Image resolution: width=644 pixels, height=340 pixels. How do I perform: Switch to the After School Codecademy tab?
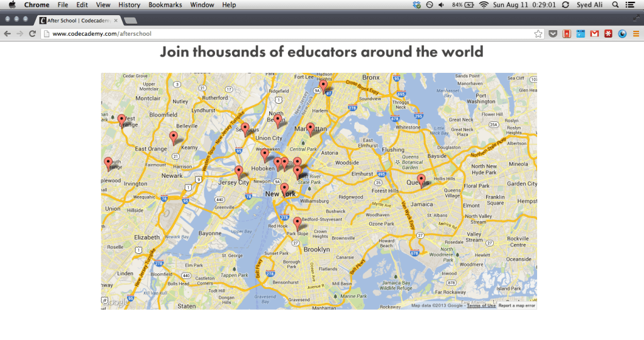point(78,21)
